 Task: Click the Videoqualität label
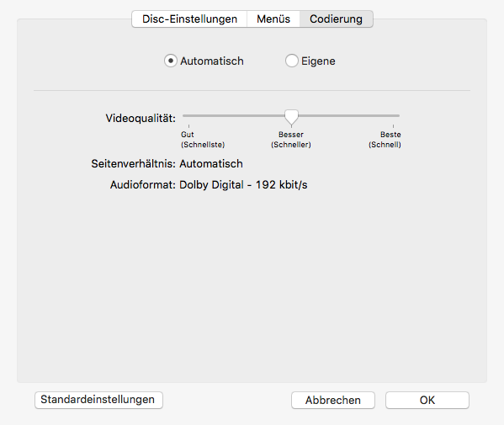(x=141, y=119)
